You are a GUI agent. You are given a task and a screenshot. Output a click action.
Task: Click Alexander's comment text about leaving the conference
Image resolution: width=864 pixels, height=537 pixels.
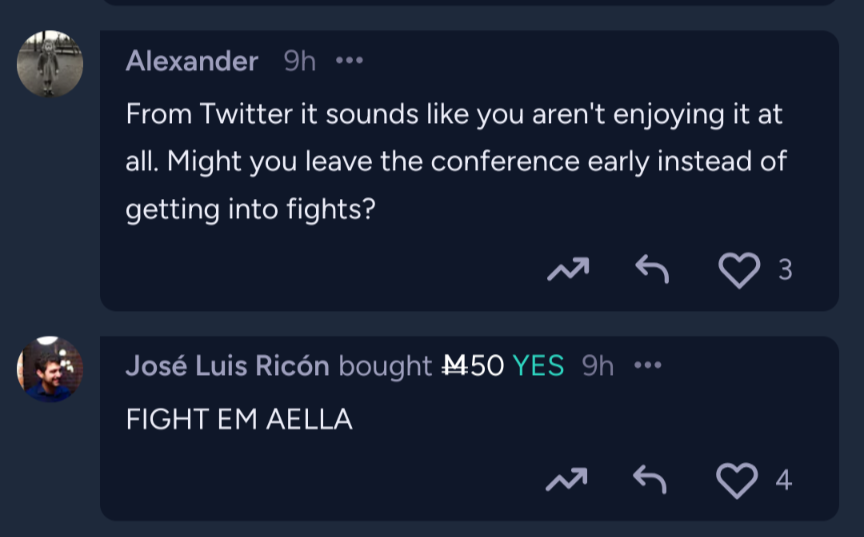point(454,162)
